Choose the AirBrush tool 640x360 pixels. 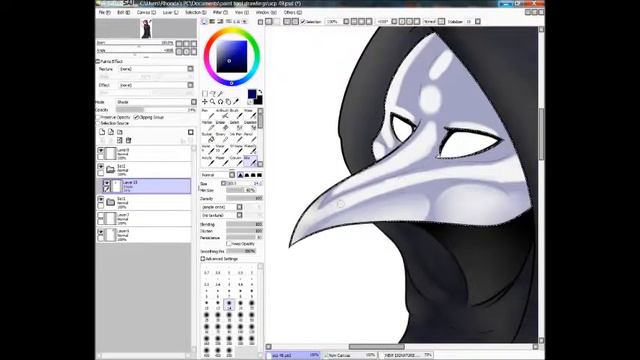(x=222, y=114)
